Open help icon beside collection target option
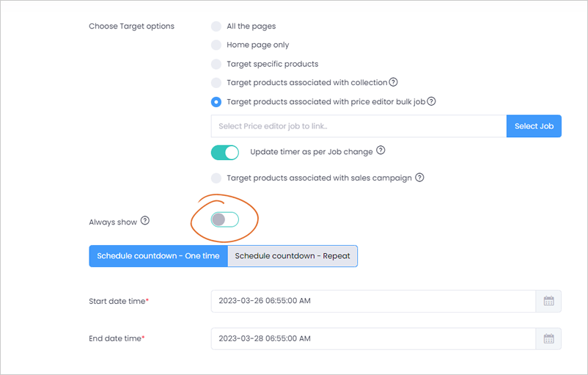Image resolution: width=588 pixels, height=375 pixels. click(393, 82)
